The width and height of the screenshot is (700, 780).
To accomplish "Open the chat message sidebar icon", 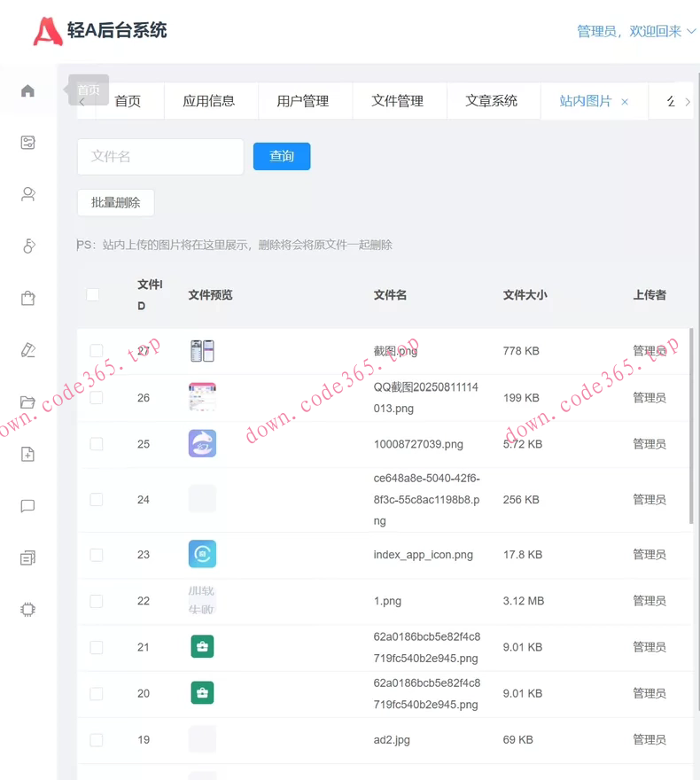I will tap(27, 506).
